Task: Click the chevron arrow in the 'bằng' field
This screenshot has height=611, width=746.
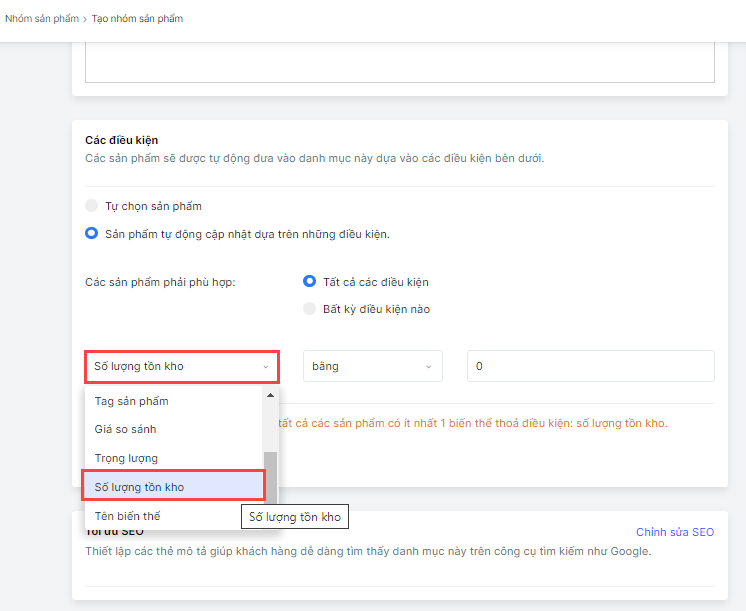Action: (x=430, y=367)
